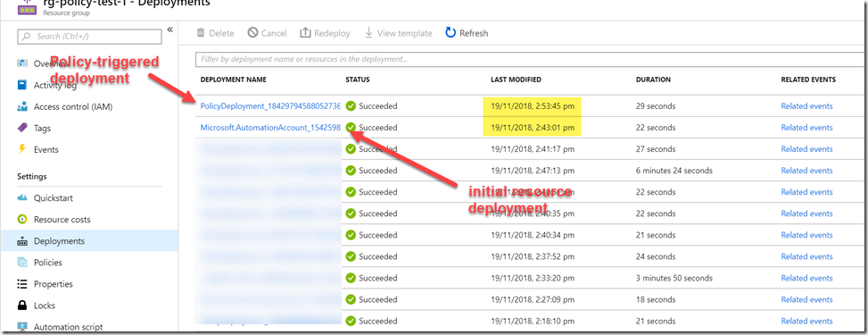Collapse the sidebar with the double chevron
This screenshot has height=335, width=868.
(170, 29)
